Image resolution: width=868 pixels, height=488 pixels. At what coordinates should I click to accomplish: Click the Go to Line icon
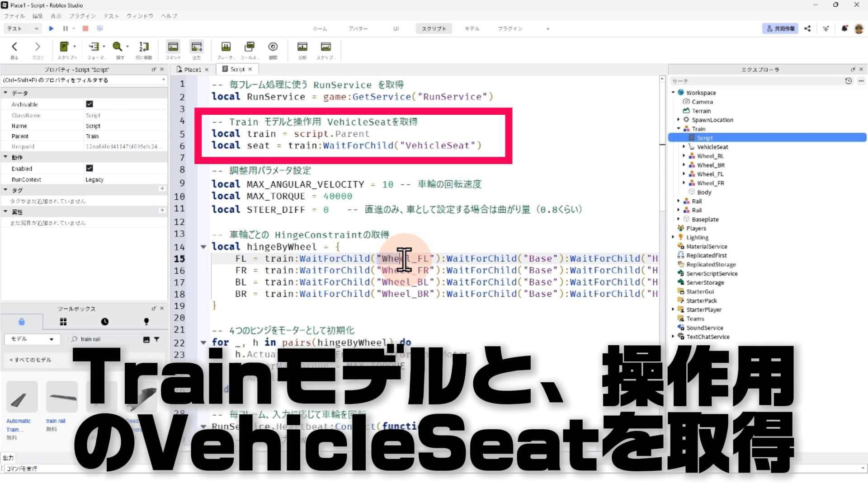click(144, 47)
